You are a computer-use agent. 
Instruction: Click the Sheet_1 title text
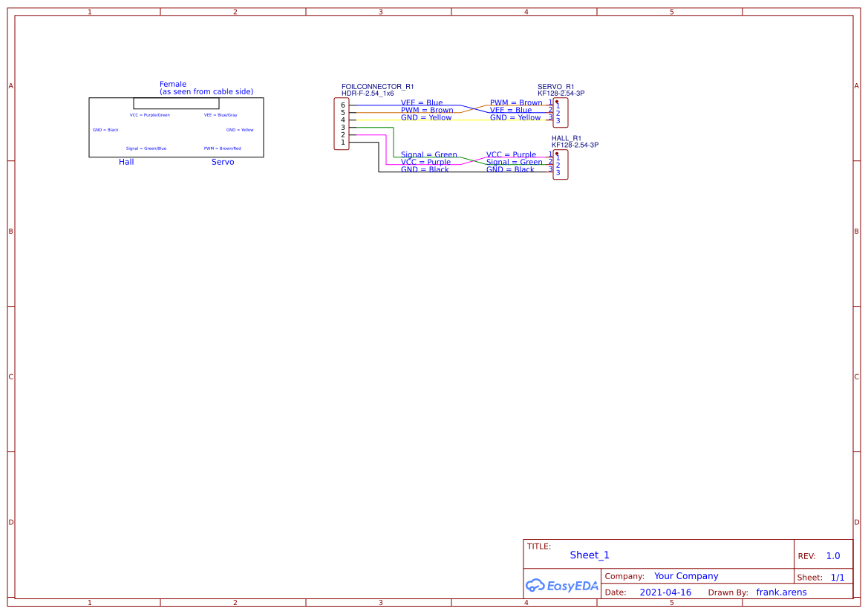(x=589, y=555)
